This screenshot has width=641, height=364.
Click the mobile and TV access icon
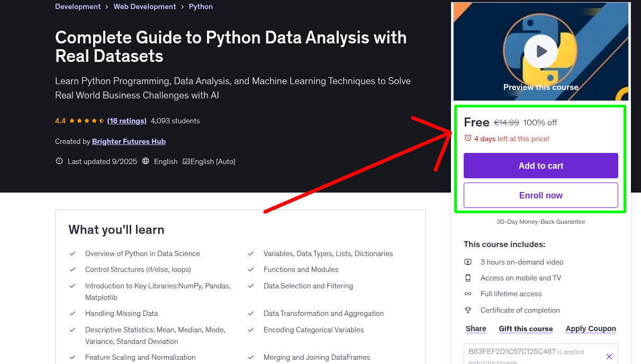[468, 278]
